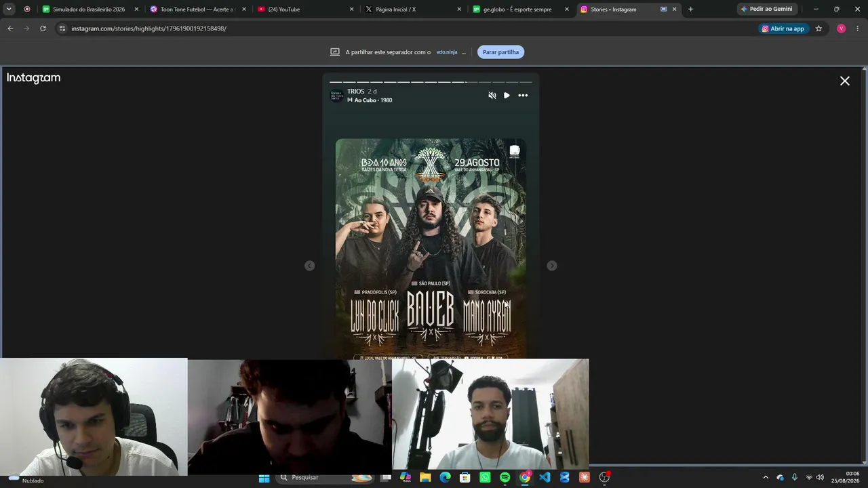
Task: Switch to the ge.globo tab
Action: point(521,9)
